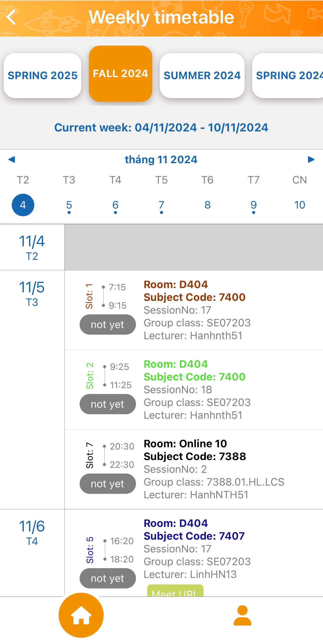Open Online 10 subject 7388 entry
Screen dimensions: 323x644
[x=194, y=469]
